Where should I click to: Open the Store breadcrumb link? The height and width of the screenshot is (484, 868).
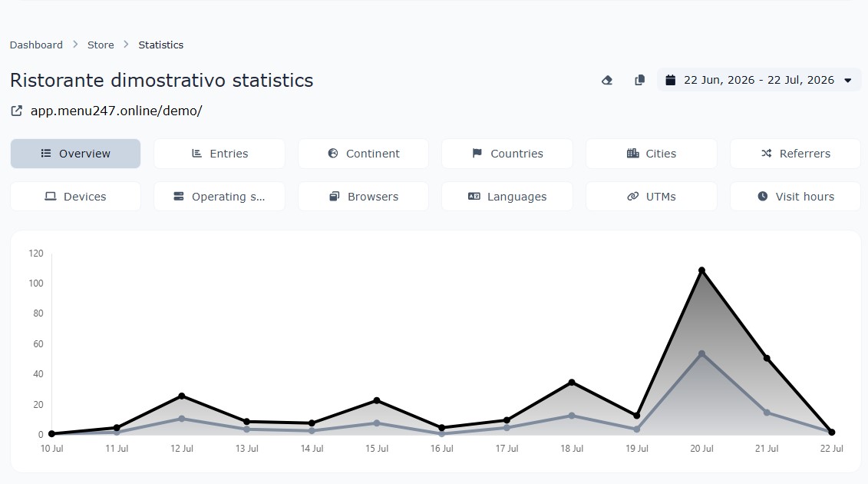(x=101, y=45)
